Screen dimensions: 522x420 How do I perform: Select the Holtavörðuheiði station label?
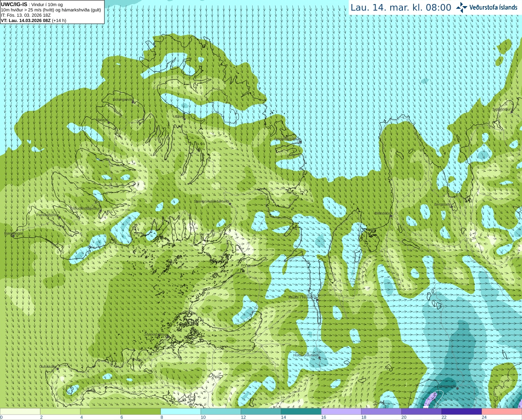pyautogui.click(x=306, y=355)
